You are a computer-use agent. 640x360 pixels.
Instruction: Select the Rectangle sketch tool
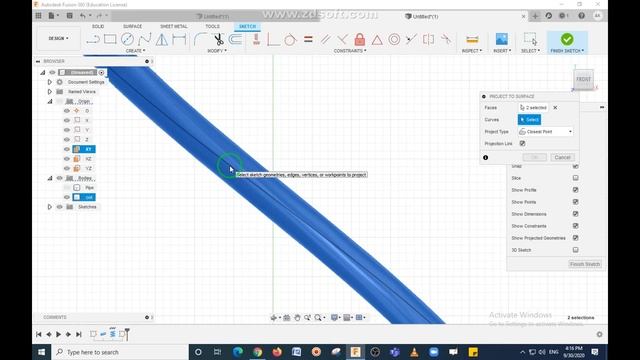(110, 39)
